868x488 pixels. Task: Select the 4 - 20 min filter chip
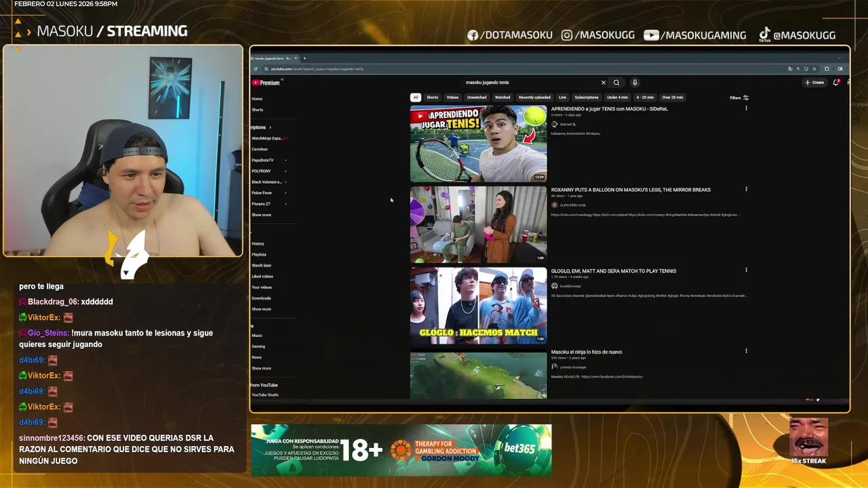click(645, 98)
